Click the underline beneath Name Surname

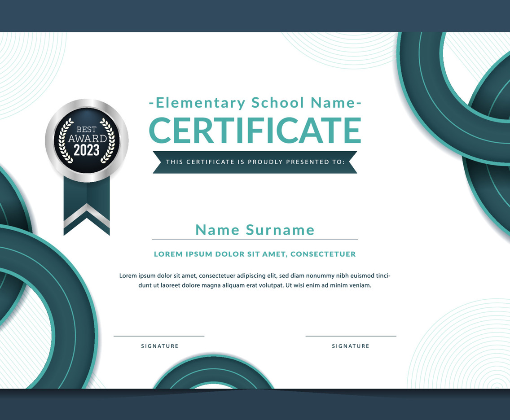pos(255,240)
